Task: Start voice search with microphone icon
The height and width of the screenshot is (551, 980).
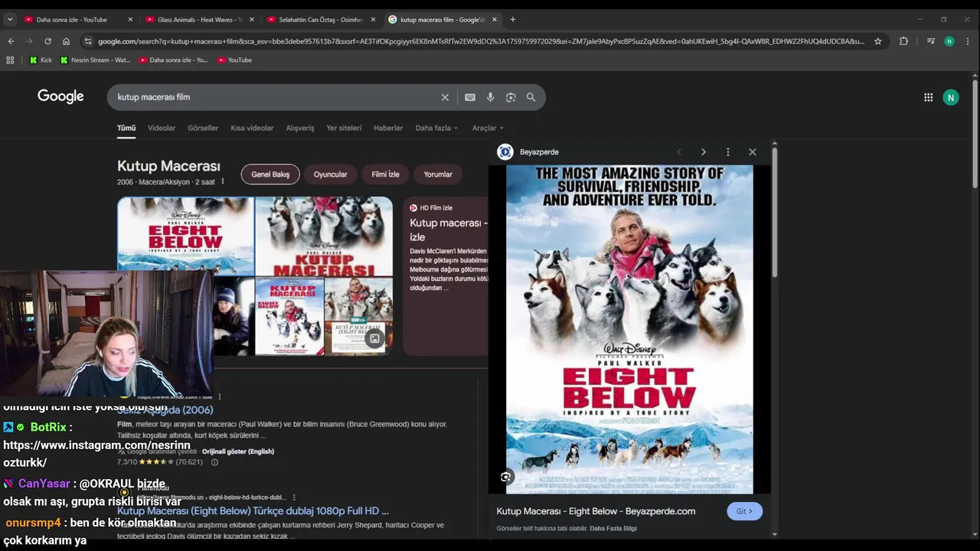Action: coord(490,97)
